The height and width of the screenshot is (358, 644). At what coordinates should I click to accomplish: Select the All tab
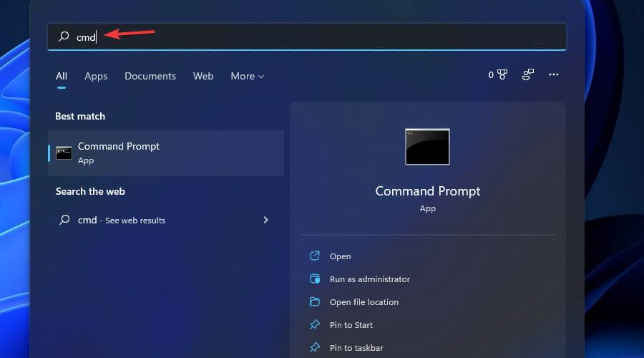click(62, 76)
